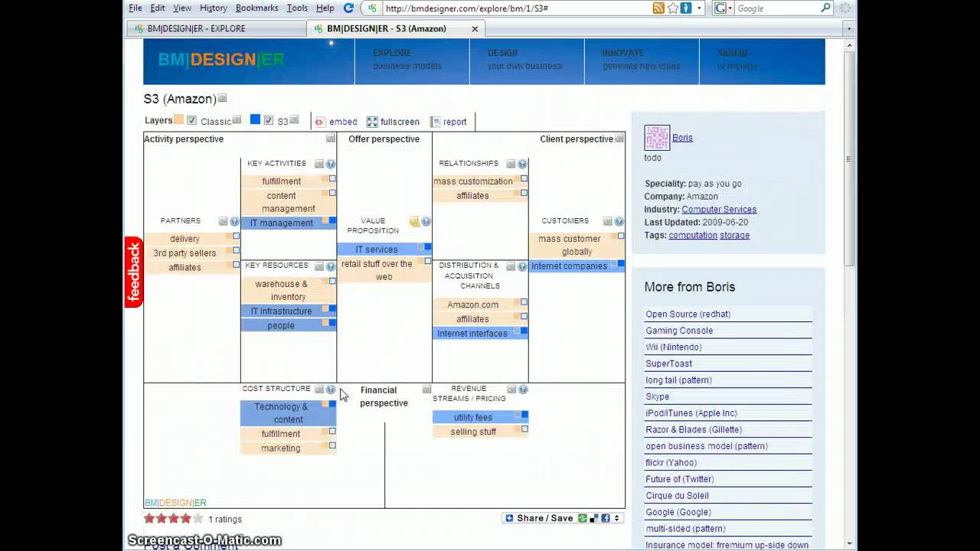Image resolution: width=980 pixels, height=551 pixels.
Task: Open the Bookmarks menu
Action: (256, 8)
